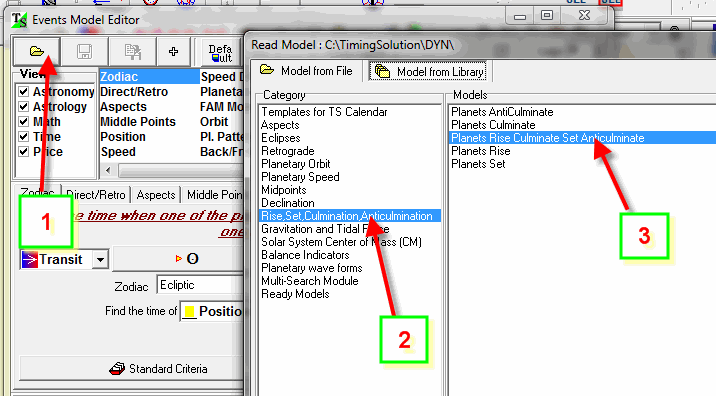The width and height of the screenshot is (716, 396).
Task: Click the copy model toolbar icon
Action: (x=133, y=51)
